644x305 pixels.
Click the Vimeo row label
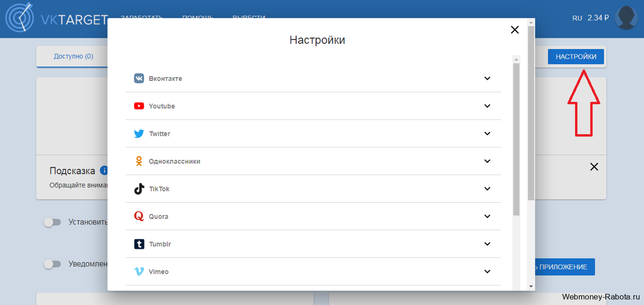point(158,272)
